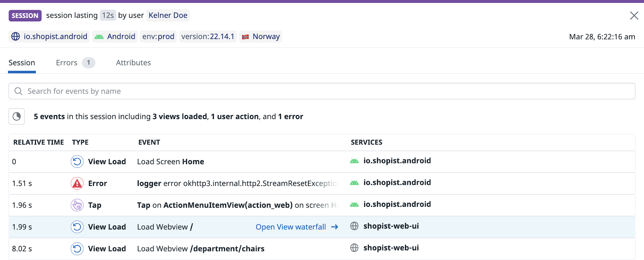Focus the Search for events field
The image size is (644, 260).
pos(322,91)
